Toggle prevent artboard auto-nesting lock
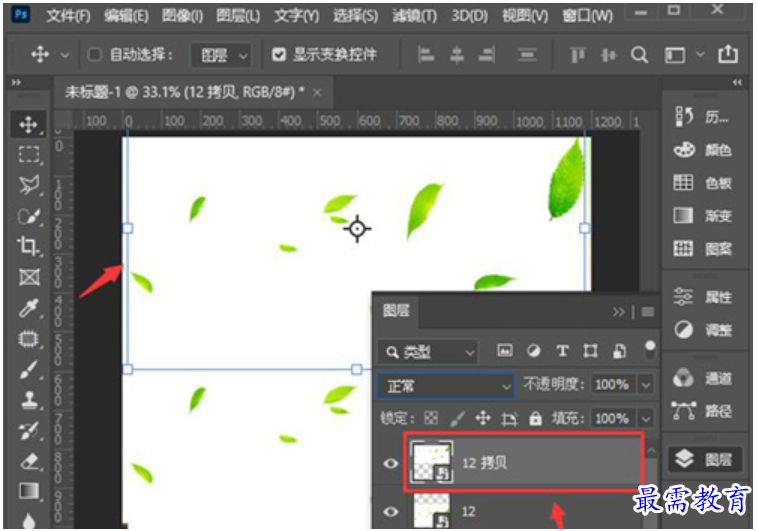The image size is (757, 531). click(x=509, y=419)
